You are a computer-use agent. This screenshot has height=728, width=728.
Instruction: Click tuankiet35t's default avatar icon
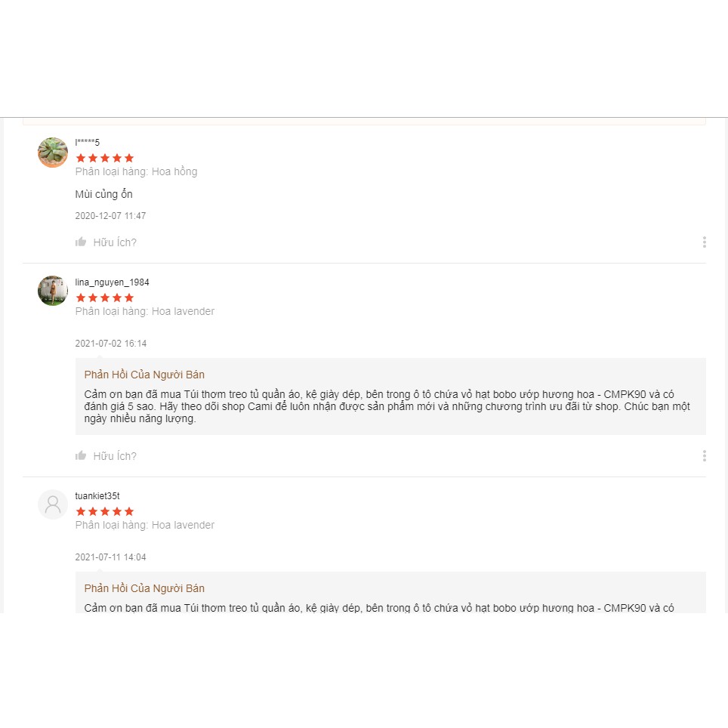tap(53, 504)
